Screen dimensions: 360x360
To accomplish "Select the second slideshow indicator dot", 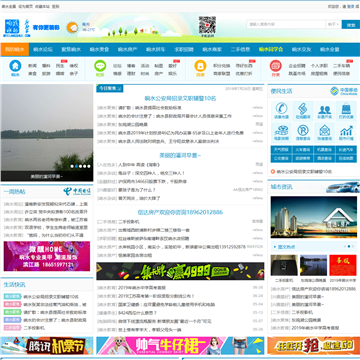I will click(76, 166).
